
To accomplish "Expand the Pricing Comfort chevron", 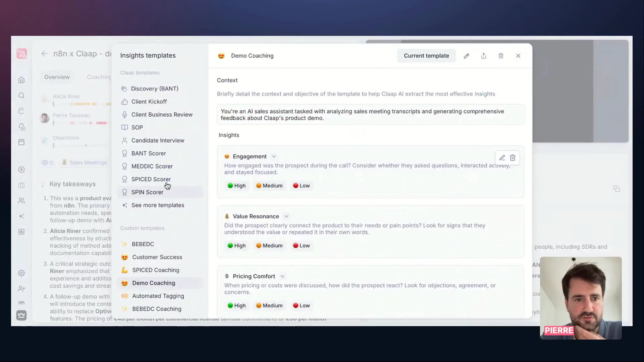I will coord(282,277).
